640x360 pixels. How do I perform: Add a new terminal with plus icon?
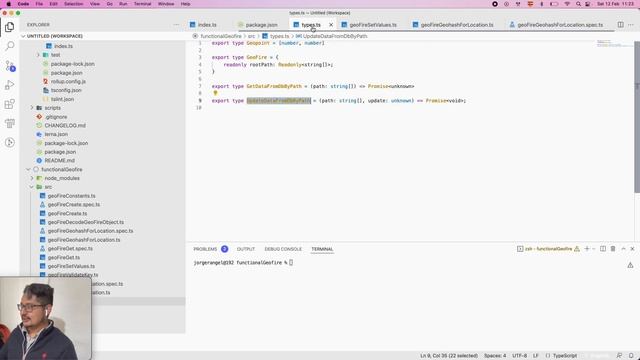587,249
